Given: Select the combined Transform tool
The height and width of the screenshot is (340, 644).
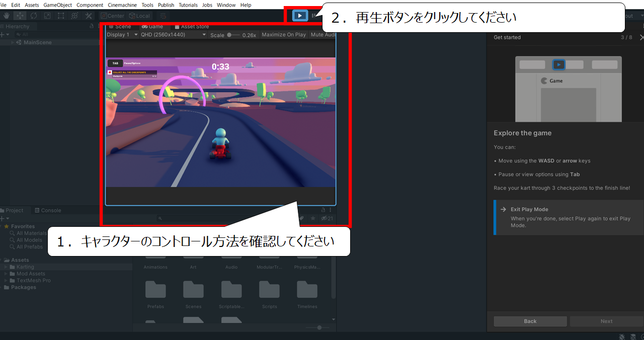Looking at the screenshot, I should [74, 16].
